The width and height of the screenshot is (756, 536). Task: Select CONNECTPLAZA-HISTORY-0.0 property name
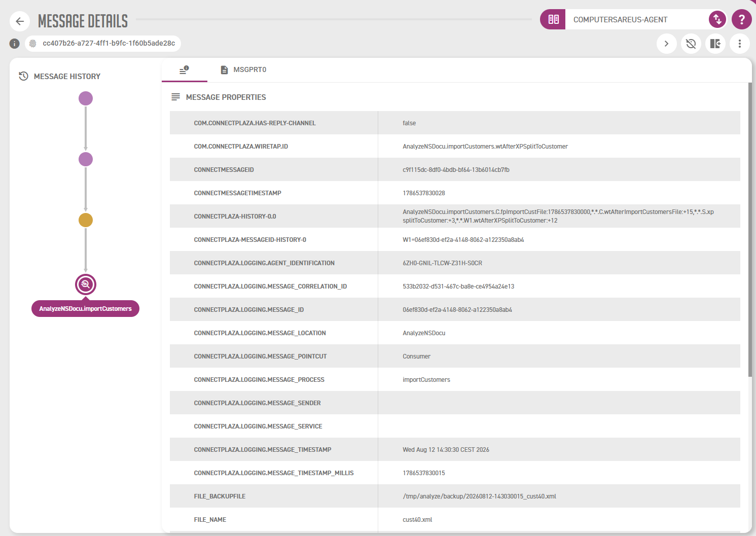tap(235, 217)
